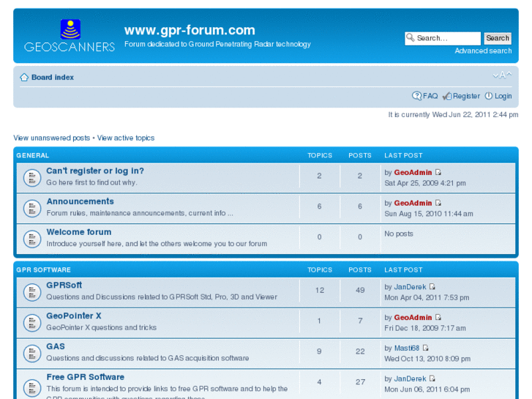The image size is (532, 399).
Task: Click 'Forum dedicated to Ground Penetrating Radar' tagline
Action: [217, 44]
